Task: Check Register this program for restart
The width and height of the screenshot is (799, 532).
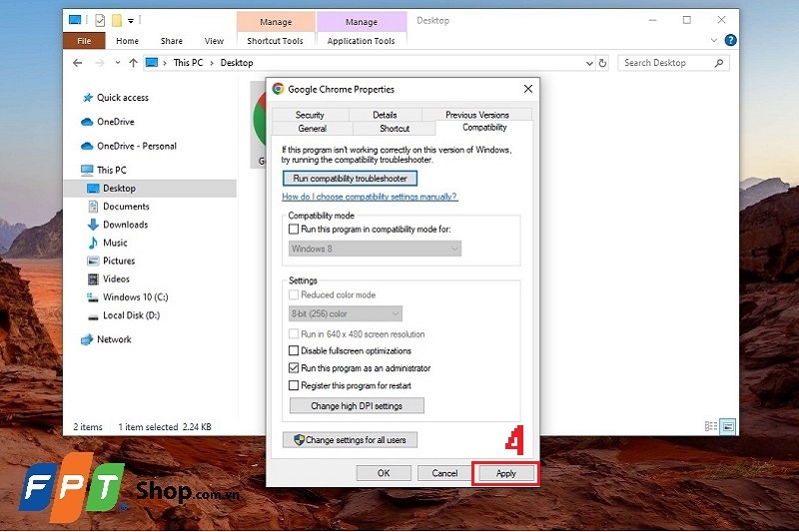Action: (x=294, y=385)
